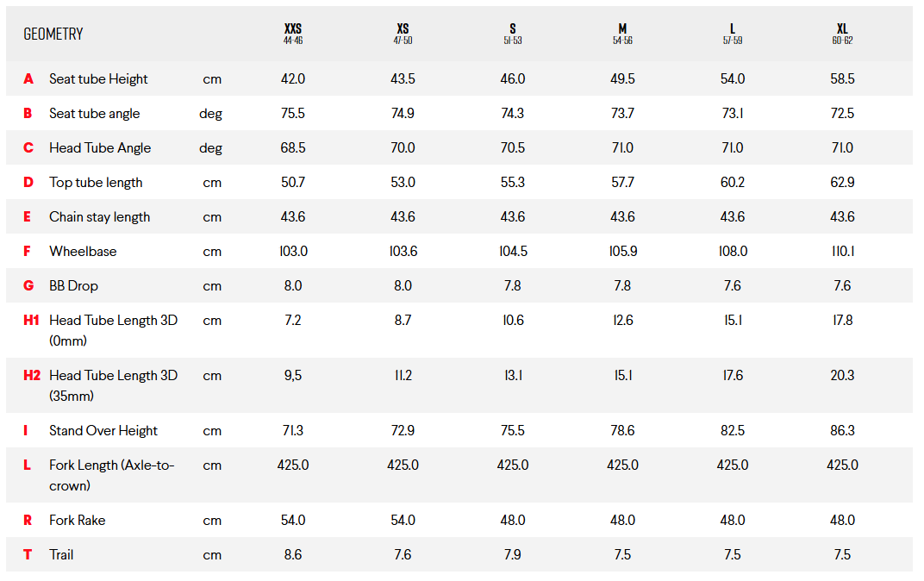The image size is (924, 581).
Task: Select the Wheelbase row label
Action: [83, 252]
